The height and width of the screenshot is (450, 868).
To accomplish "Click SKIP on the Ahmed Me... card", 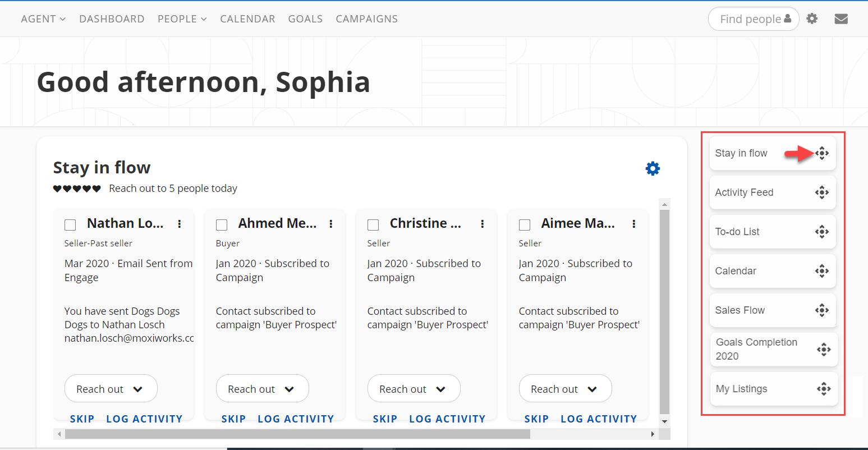I will pos(233,419).
